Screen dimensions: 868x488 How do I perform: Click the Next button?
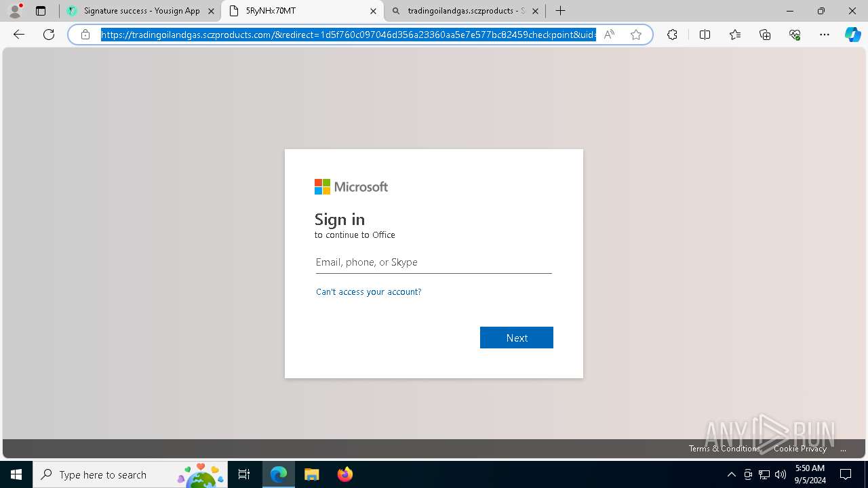(x=517, y=338)
